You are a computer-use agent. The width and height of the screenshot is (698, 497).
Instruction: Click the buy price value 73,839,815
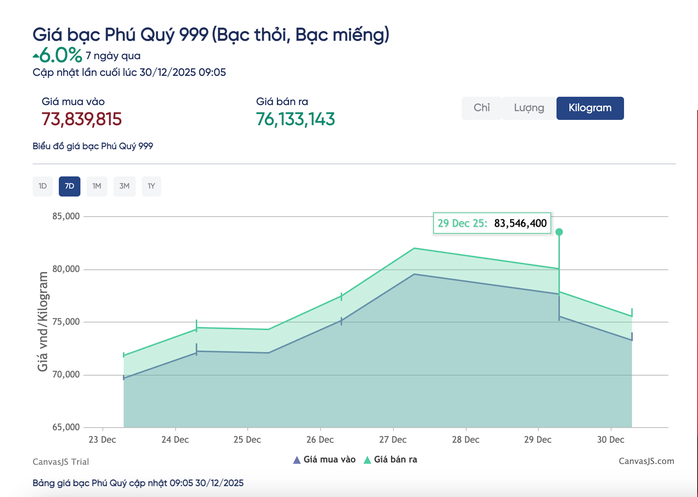click(82, 119)
